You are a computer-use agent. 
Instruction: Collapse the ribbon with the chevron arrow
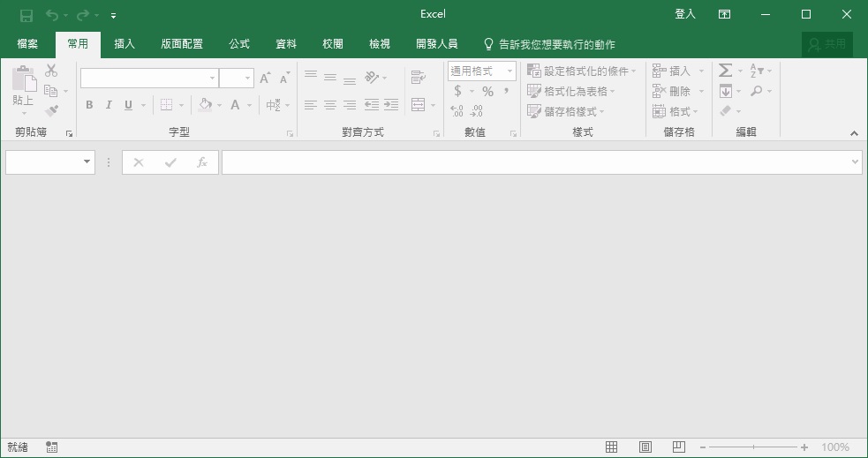coord(854,133)
